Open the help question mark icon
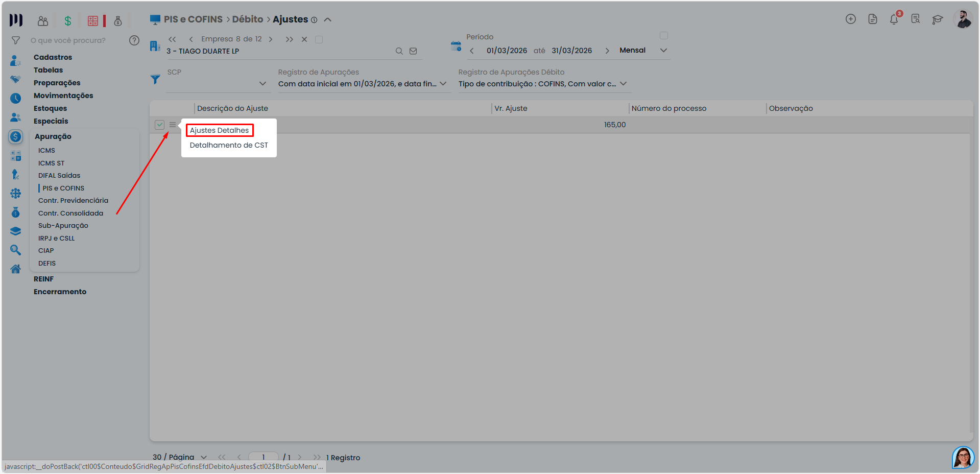 point(134,40)
